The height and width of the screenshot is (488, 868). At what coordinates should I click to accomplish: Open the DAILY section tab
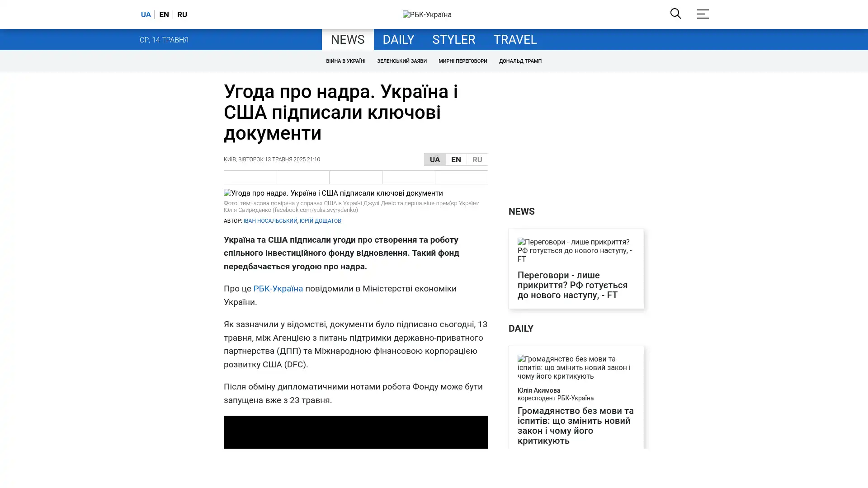coord(398,39)
